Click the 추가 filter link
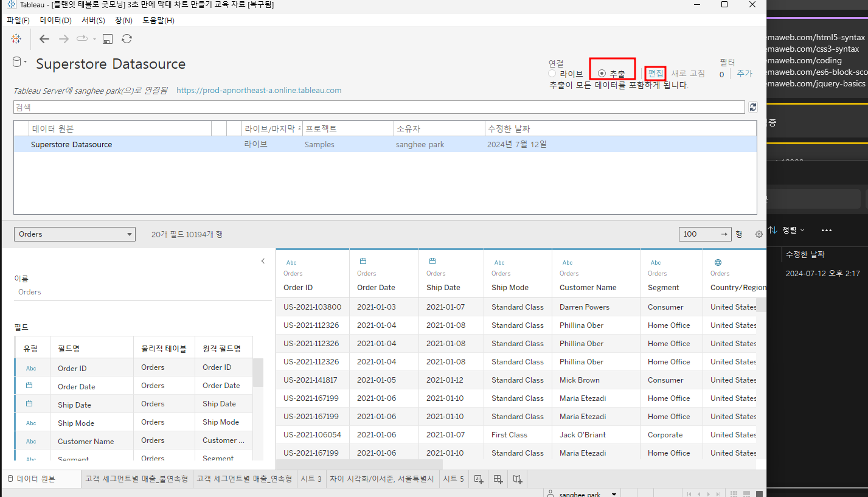This screenshot has height=497, width=868. click(x=745, y=74)
